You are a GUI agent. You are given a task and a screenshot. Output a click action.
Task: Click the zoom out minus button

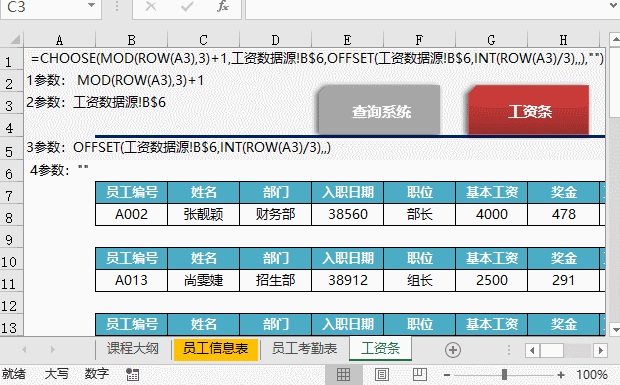(447, 375)
